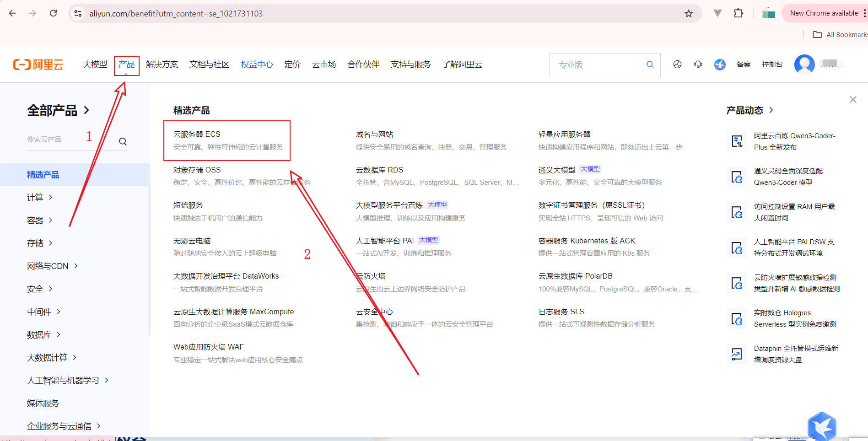The width and height of the screenshot is (868, 441).
Task: Select 媒体服务 in sidebar
Action: pos(43,403)
